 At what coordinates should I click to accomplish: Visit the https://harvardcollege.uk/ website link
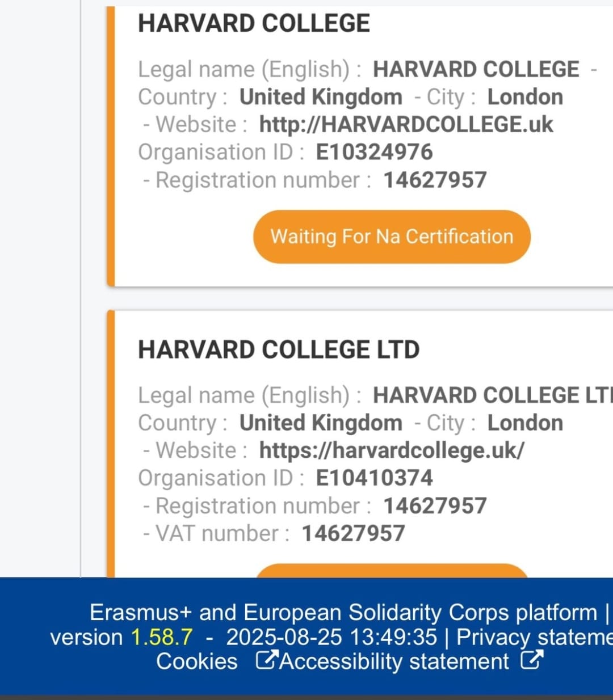coord(392,450)
